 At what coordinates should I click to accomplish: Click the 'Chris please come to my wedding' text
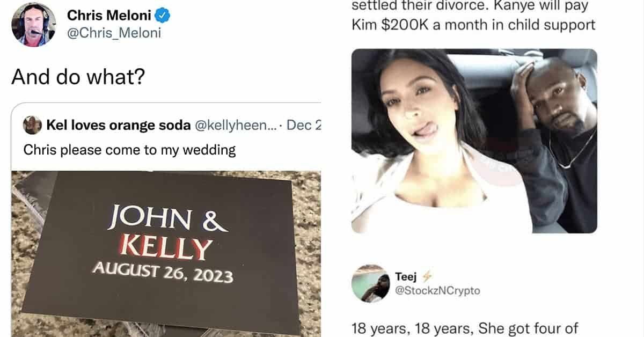[x=129, y=149]
